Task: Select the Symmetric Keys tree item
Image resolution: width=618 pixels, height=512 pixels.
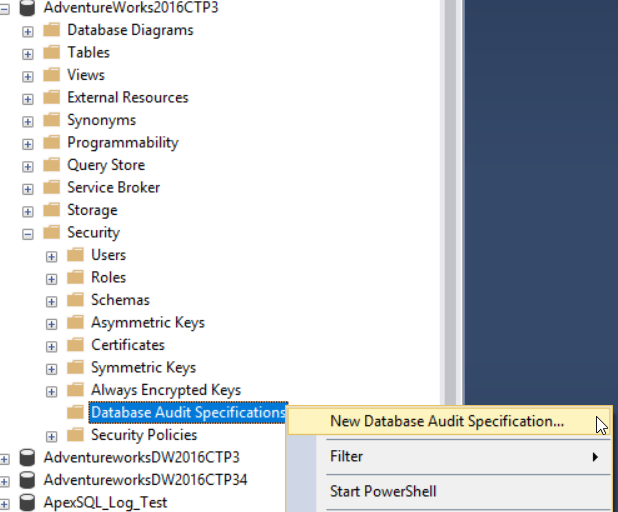Action: [143, 368]
